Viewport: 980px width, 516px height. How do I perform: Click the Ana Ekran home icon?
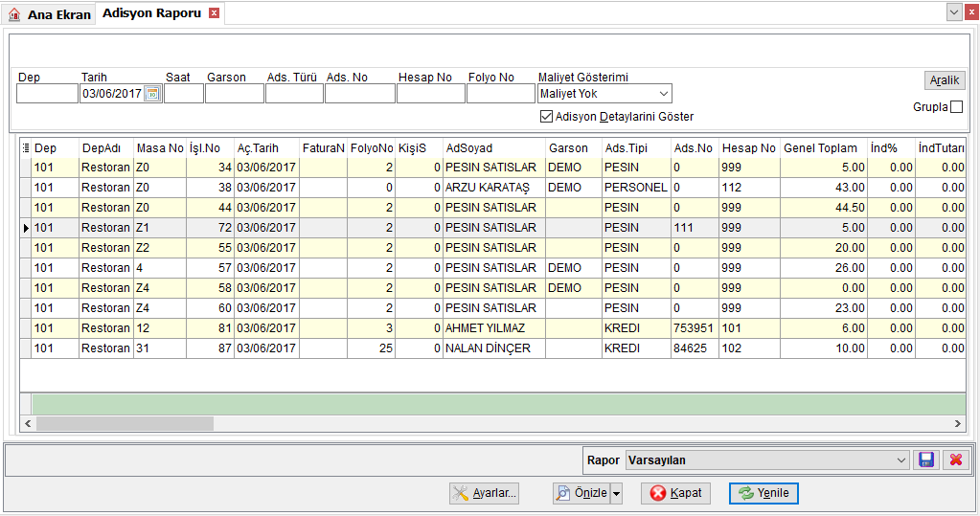(x=14, y=14)
